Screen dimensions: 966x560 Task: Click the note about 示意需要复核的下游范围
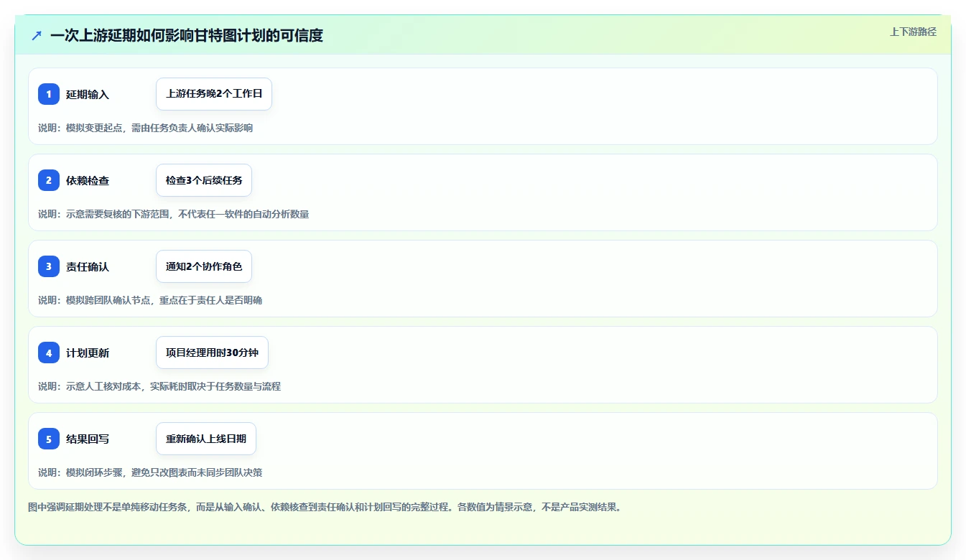[173, 214]
